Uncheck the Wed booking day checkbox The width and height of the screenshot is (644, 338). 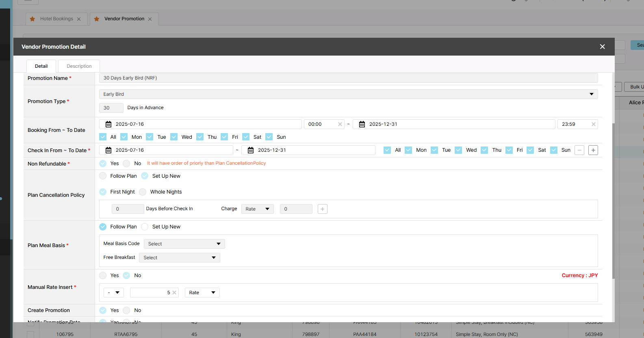pyautogui.click(x=174, y=137)
